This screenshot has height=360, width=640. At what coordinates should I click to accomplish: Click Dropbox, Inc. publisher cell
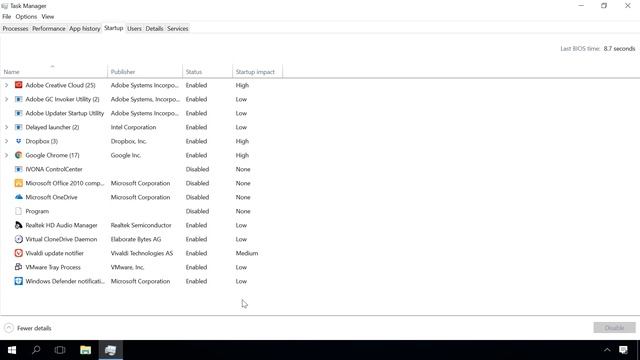[x=129, y=141]
